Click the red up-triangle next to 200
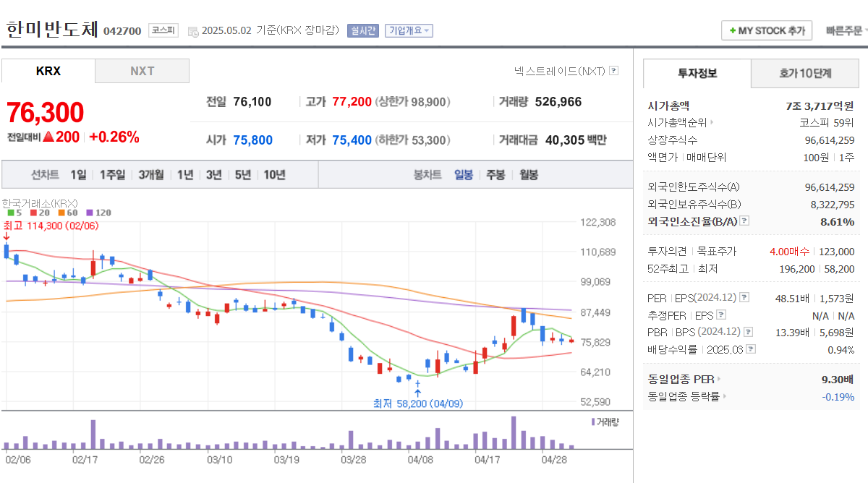Viewport: 868px width, 483px height. click(48, 137)
